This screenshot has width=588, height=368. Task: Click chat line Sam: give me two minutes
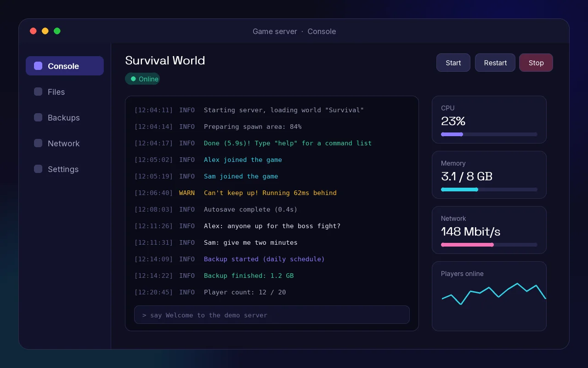click(x=251, y=242)
